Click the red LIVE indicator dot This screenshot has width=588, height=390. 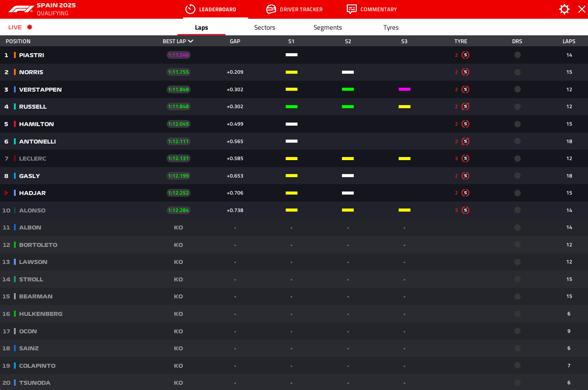30,27
